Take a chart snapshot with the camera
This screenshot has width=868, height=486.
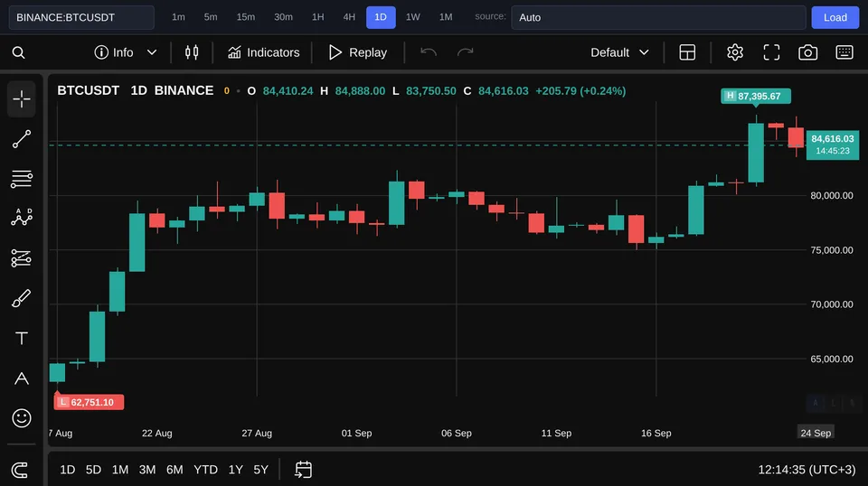807,52
